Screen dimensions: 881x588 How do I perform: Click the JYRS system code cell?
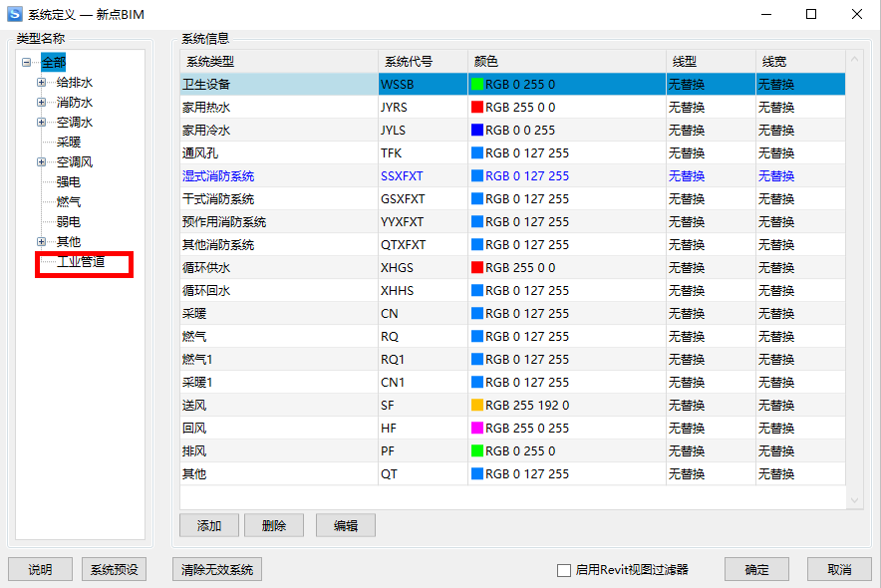(424, 108)
